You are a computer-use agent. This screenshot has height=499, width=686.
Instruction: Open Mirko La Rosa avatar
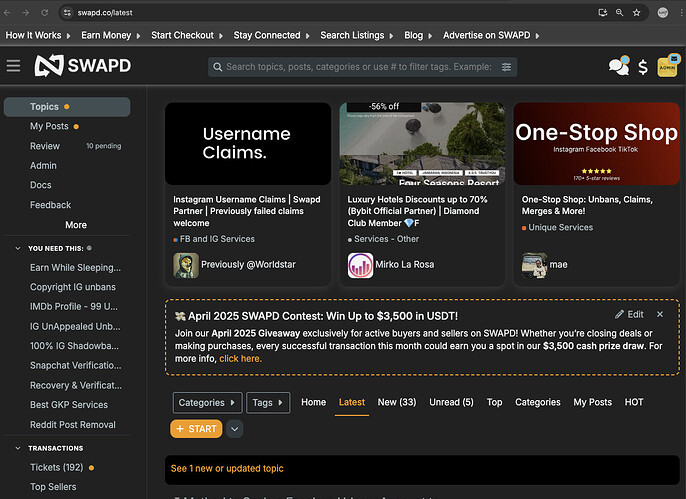tap(360, 265)
